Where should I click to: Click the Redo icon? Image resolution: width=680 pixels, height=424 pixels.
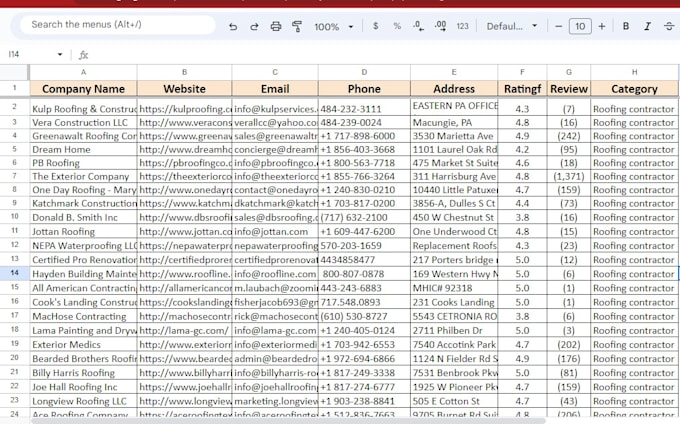[x=254, y=26]
